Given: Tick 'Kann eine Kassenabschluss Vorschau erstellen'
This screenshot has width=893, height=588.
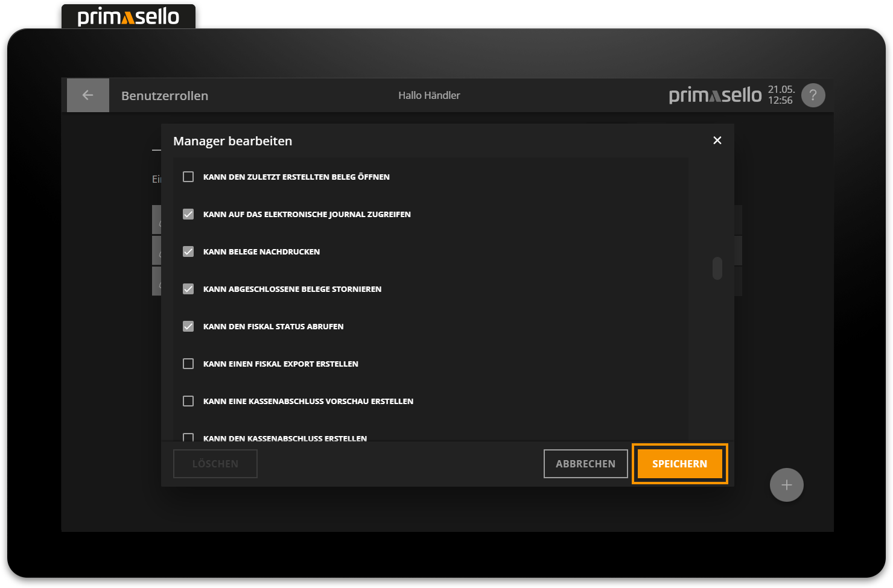Looking at the screenshot, I should pyautogui.click(x=188, y=401).
